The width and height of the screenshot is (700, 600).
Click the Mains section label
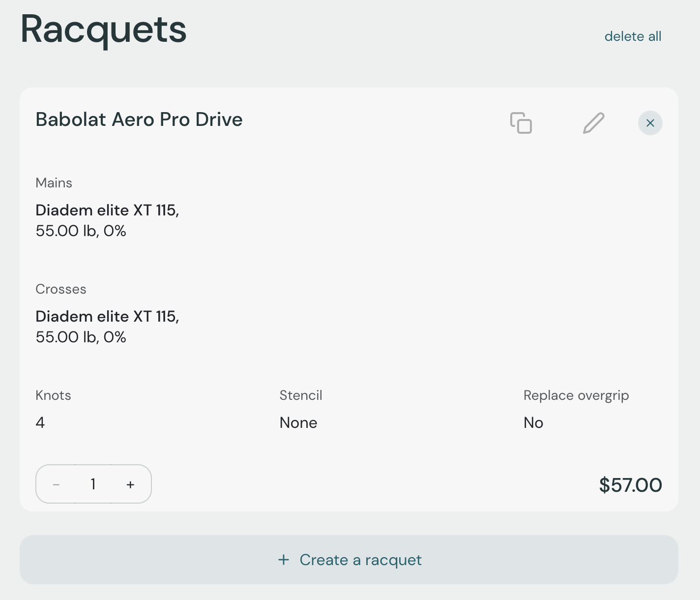coord(54,183)
